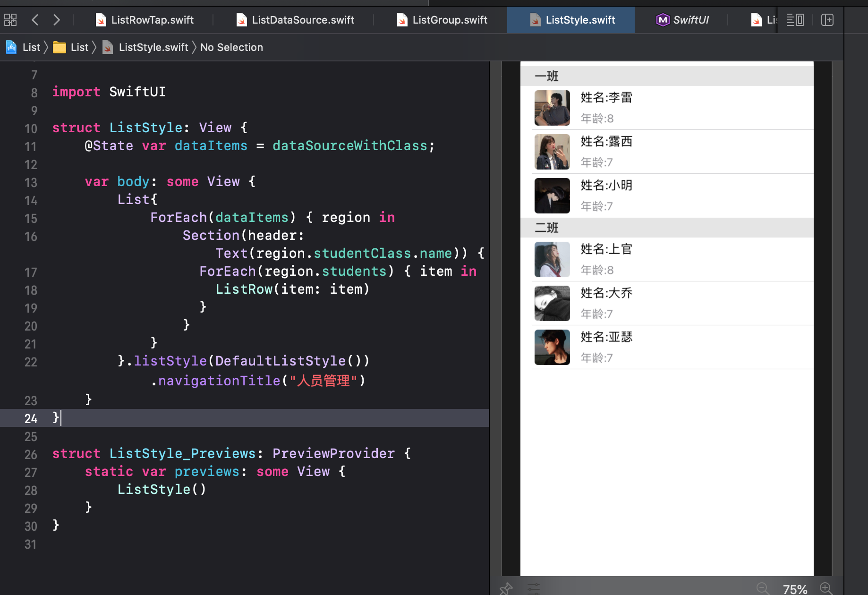Open the related items grid menu
Viewport: 868px width, 595px height.
pyautogui.click(x=10, y=20)
